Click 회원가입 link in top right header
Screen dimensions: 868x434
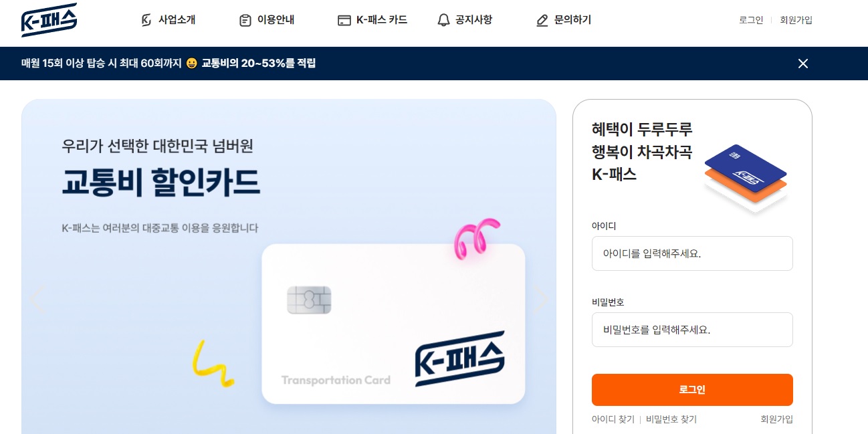click(x=796, y=20)
